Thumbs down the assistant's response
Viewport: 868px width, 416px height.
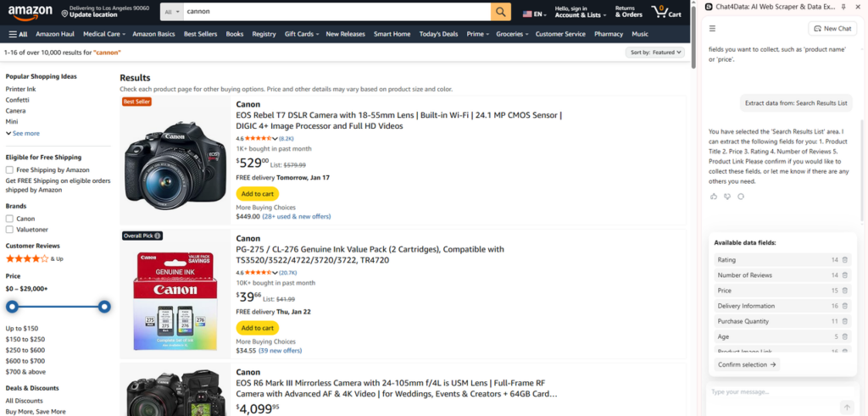[x=727, y=197]
